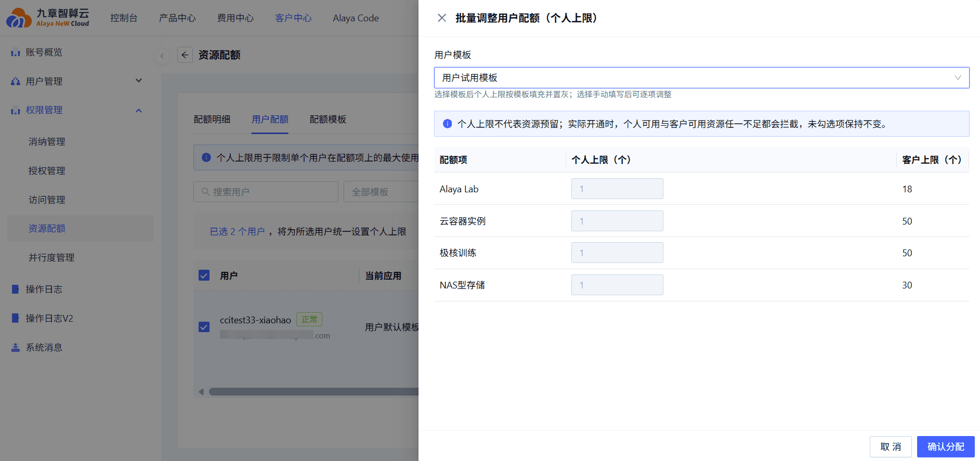The width and height of the screenshot is (980, 461).
Task: Open 授权管理 in sidebar
Action: tap(47, 171)
